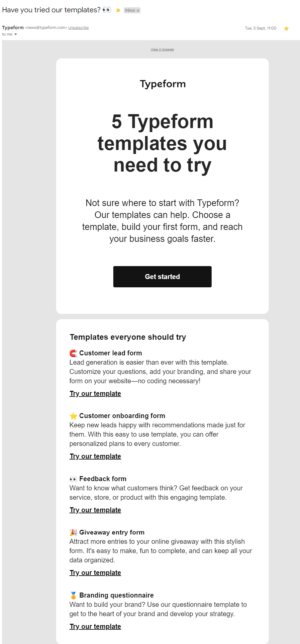Try the Customer lead form template
Viewport: 300px width, 644px height.
(x=95, y=394)
